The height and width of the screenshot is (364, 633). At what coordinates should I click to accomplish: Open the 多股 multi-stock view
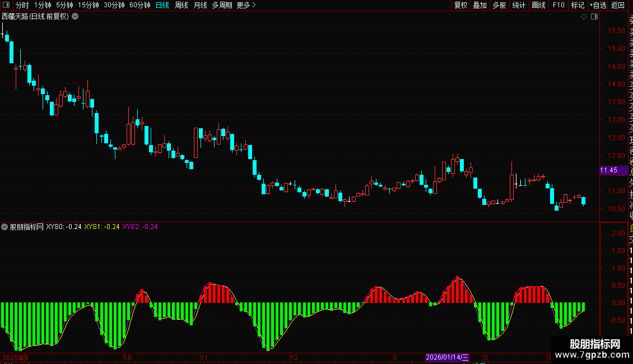(499, 5)
